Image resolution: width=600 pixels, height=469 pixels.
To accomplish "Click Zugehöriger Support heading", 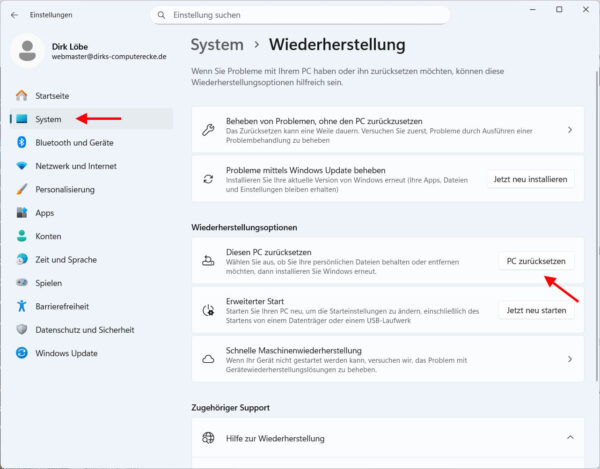I will click(230, 407).
